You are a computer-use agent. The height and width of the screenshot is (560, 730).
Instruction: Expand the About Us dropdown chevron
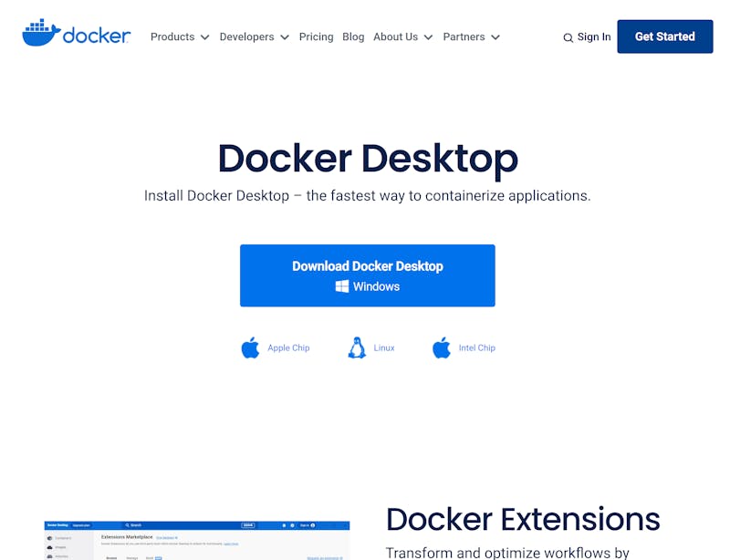click(x=428, y=37)
